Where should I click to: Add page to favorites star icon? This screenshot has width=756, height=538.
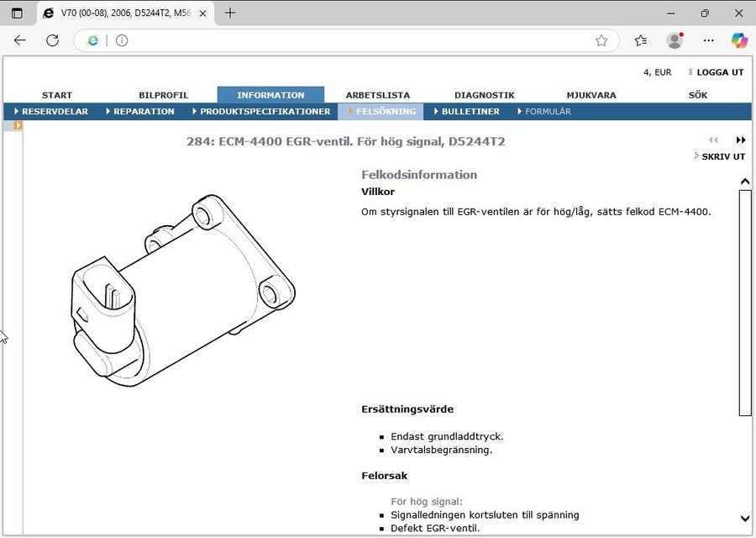click(x=601, y=40)
